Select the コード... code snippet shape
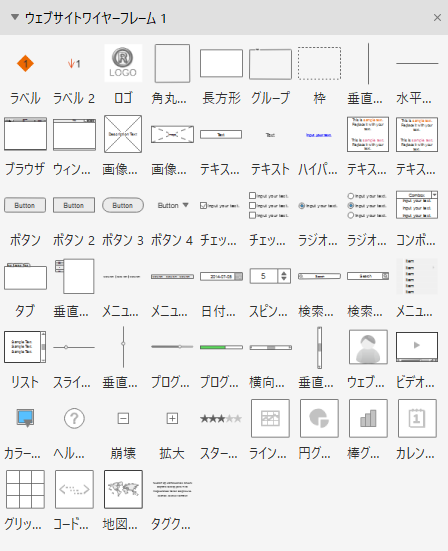 74,490
